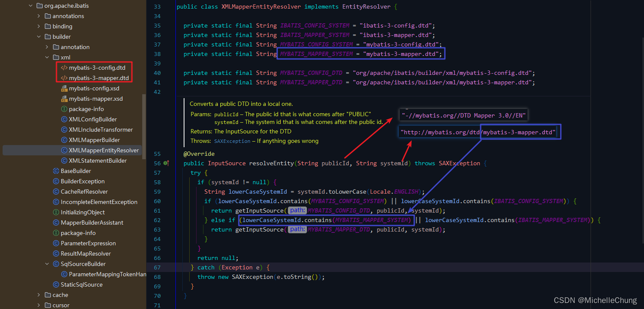Screen dimensions: 644x309
Task: Click SAXException in the Throws doc line
Action: 232,141
